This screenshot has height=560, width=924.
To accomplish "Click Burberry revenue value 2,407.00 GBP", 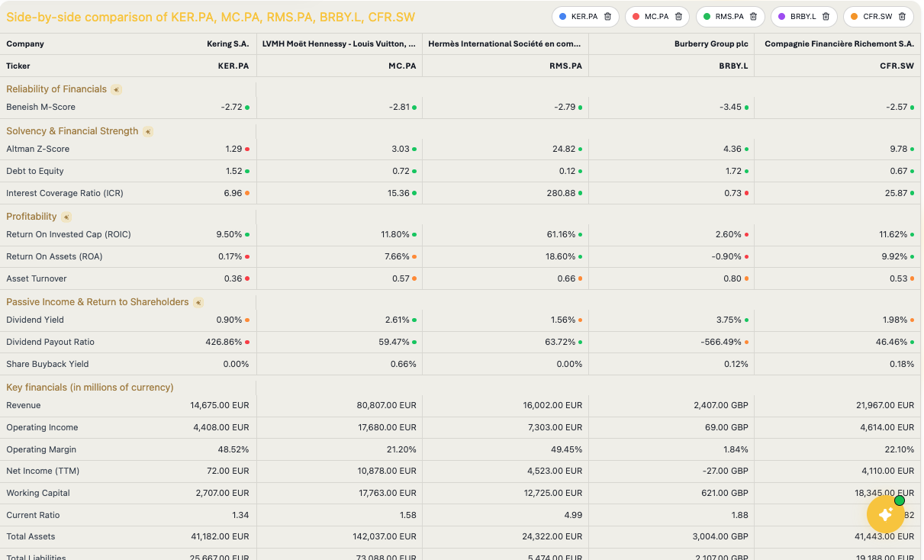I will (x=721, y=405).
